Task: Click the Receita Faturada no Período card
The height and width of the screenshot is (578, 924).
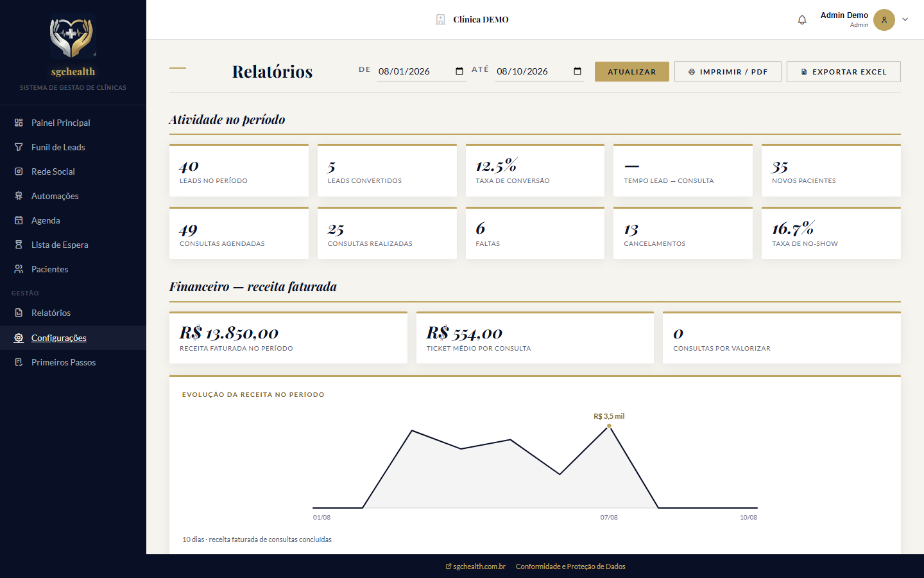Action: coord(288,338)
